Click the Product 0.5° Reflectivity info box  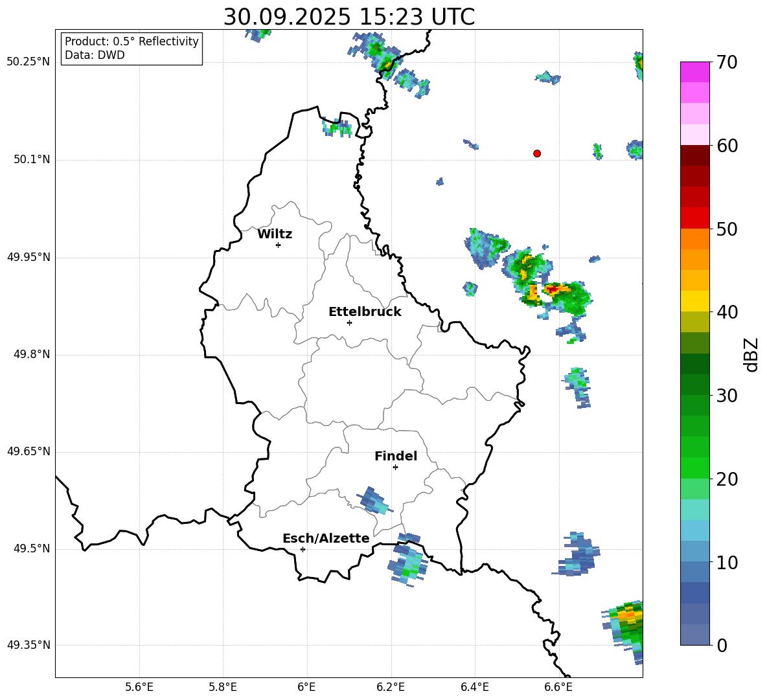click(132, 49)
